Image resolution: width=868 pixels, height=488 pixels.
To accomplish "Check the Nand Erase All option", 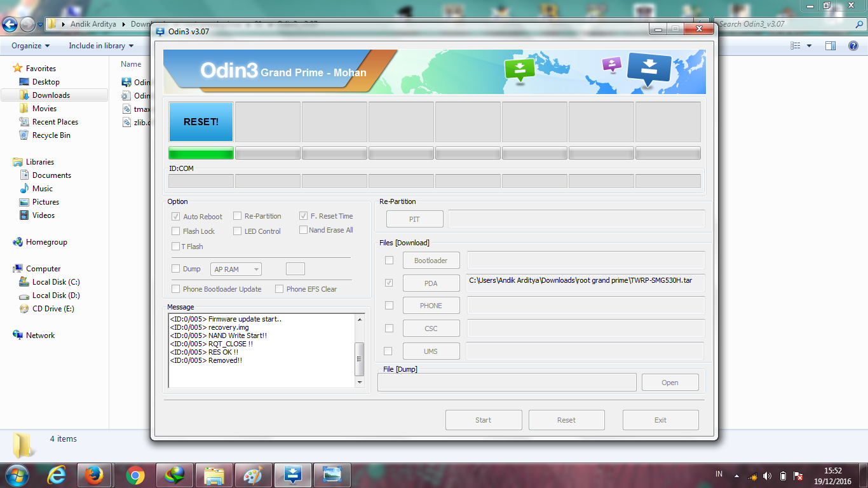I will tap(304, 230).
